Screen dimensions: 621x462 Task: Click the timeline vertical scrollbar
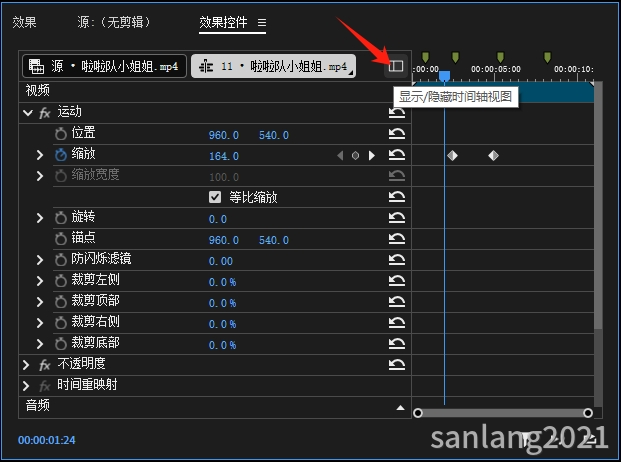tap(598, 206)
